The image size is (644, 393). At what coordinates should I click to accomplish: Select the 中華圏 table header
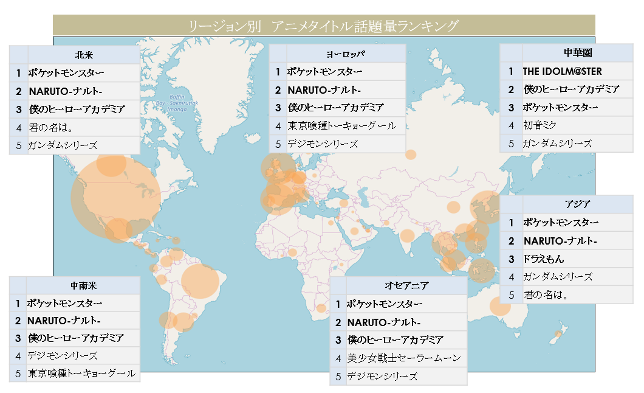point(577,53)
